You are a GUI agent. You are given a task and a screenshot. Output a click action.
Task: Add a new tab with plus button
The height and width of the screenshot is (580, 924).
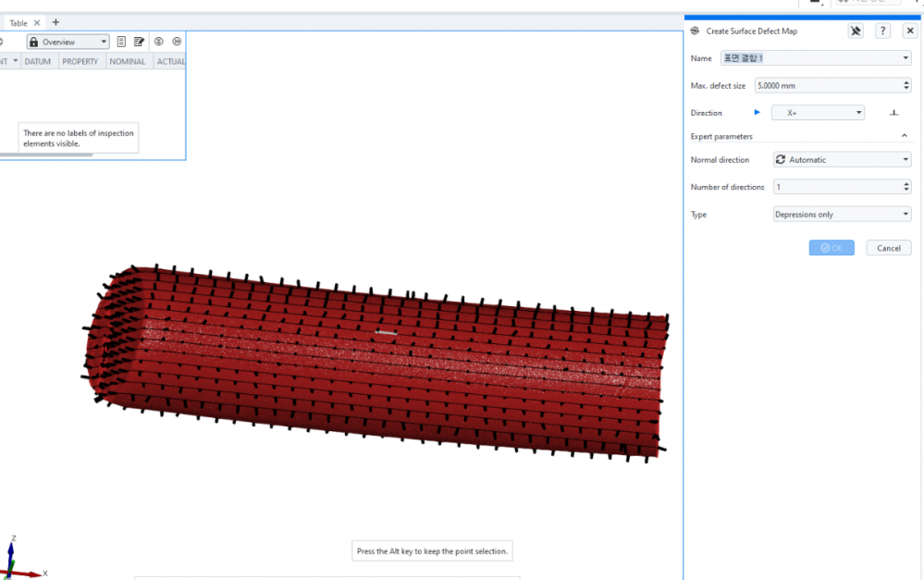coord(55,22)
